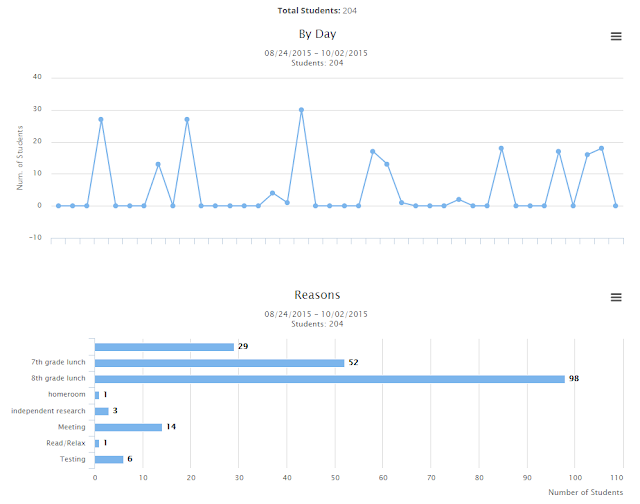Click the homeroom bar in Reasons chart
The height and width of the screenshot is (504, 640).
coord(97,395)
